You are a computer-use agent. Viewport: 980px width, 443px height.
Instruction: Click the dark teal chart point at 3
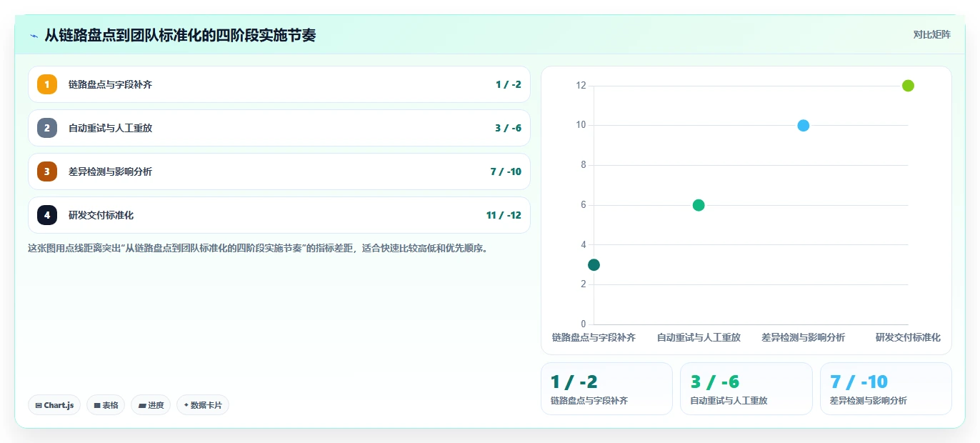coord(594,264)
